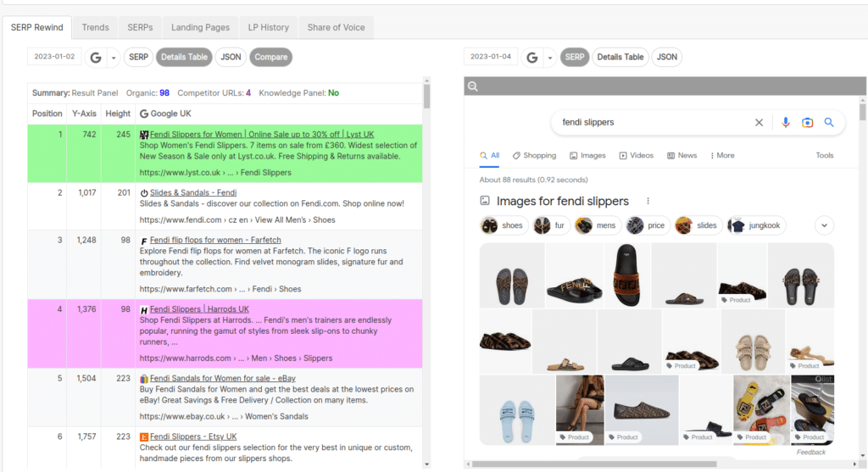Select JSON view in the right panel
868x472 pixels.
point(667,57)
